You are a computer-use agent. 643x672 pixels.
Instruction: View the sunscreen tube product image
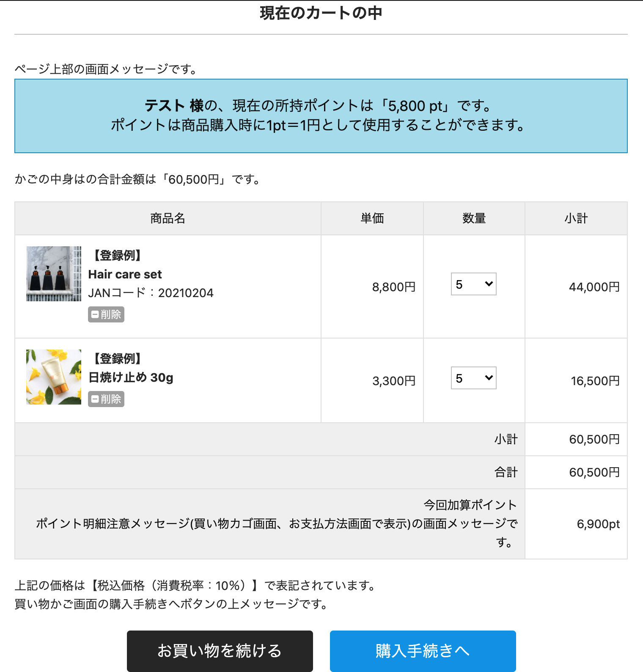point(54,377)
